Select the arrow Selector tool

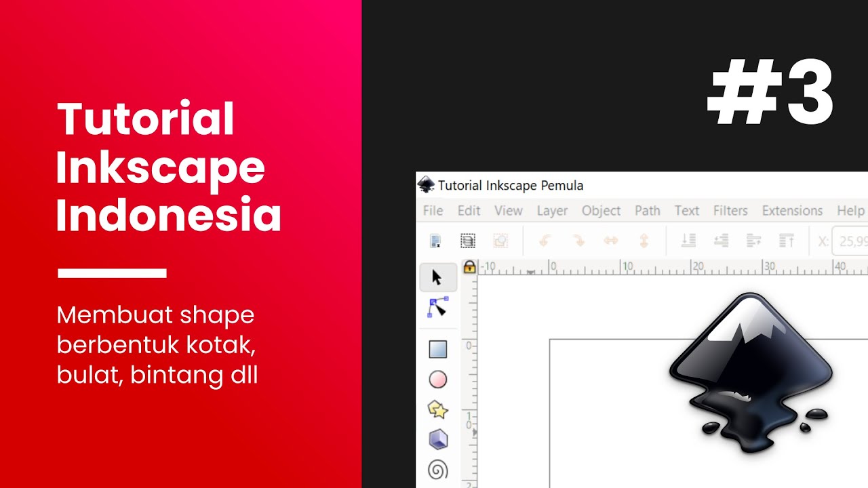(x=437, y=277)
